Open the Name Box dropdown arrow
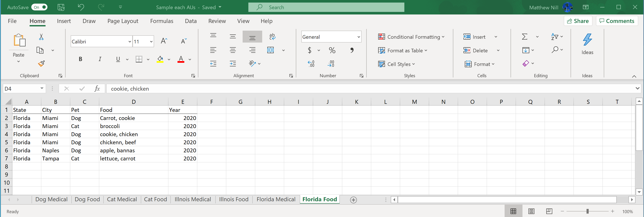 42,88
